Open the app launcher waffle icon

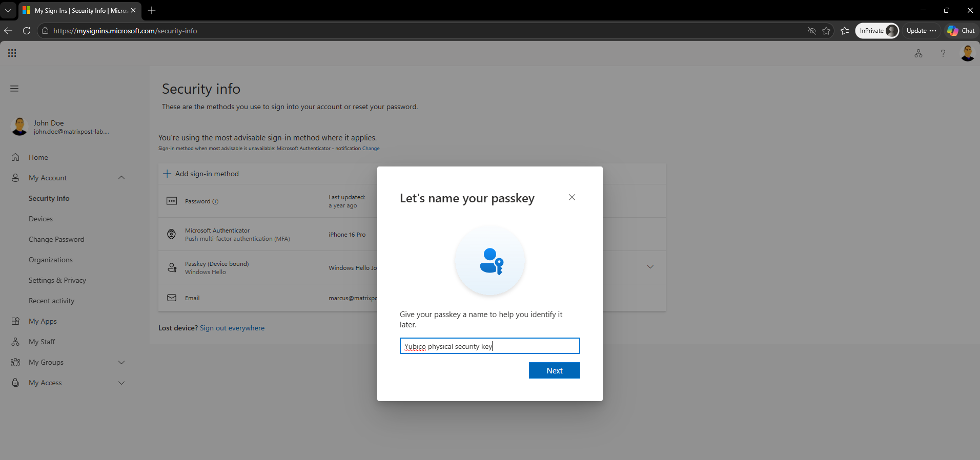(12, 53)
